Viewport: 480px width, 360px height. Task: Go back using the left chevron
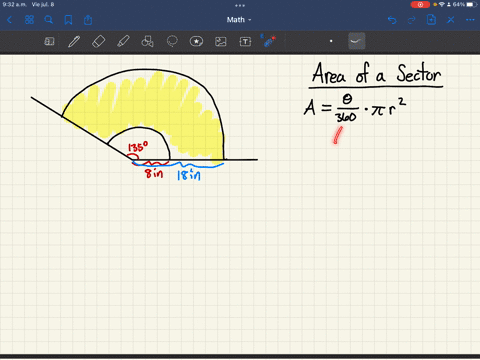(9, 20)
